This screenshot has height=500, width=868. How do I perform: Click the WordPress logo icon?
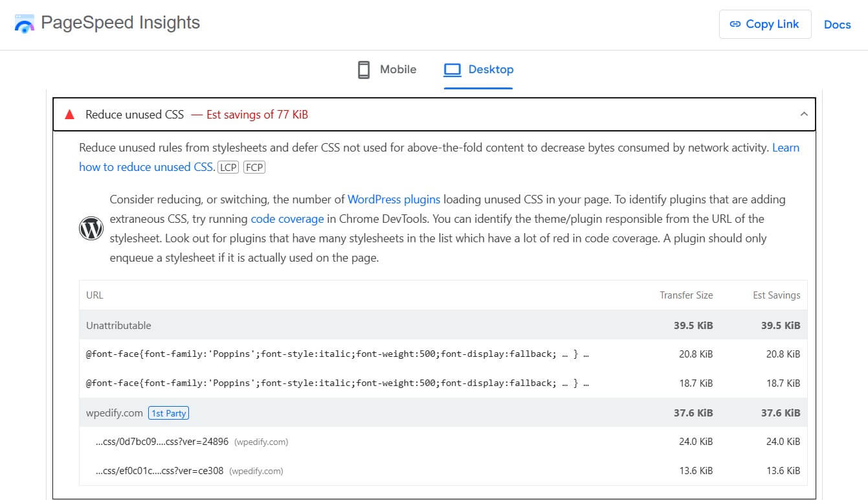coord(91,229)
